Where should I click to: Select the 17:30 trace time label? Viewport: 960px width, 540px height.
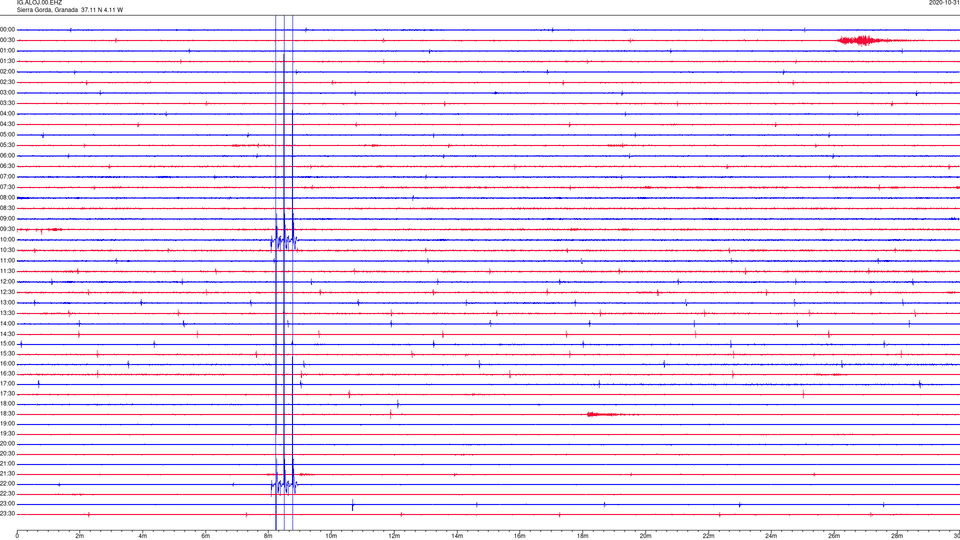(x=7, y=394)
